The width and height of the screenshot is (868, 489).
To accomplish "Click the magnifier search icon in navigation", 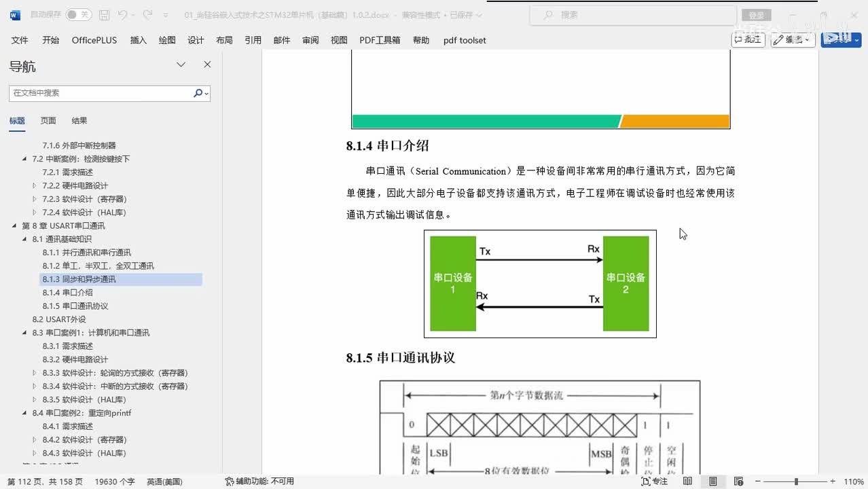I will tap(198, 93).
